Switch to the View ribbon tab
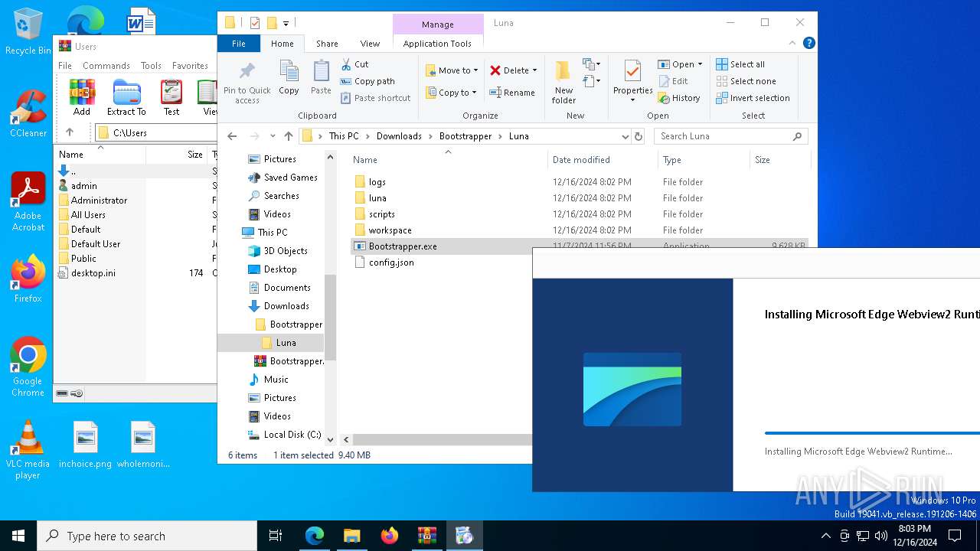The height and width of the screenshot is (551, 980). [370, 44]
